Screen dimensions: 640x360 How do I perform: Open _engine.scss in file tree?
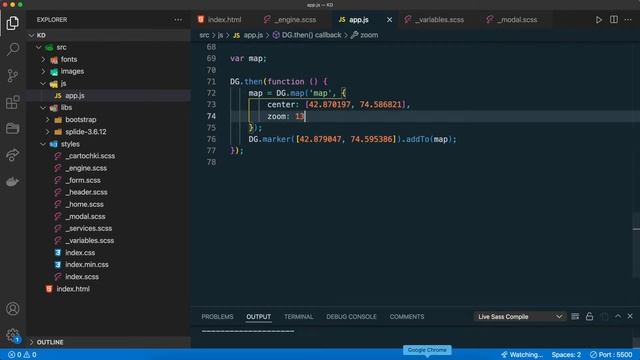(x=109, y=168)
